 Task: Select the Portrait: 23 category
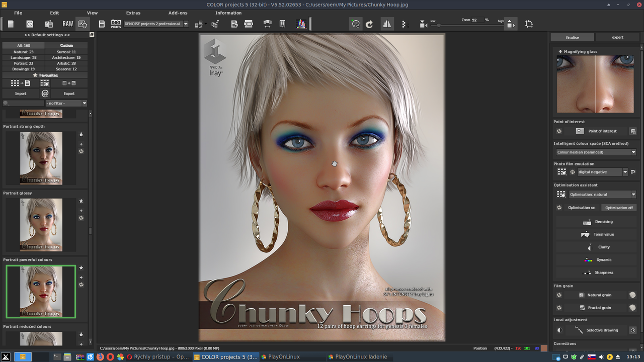coord(24,63)
